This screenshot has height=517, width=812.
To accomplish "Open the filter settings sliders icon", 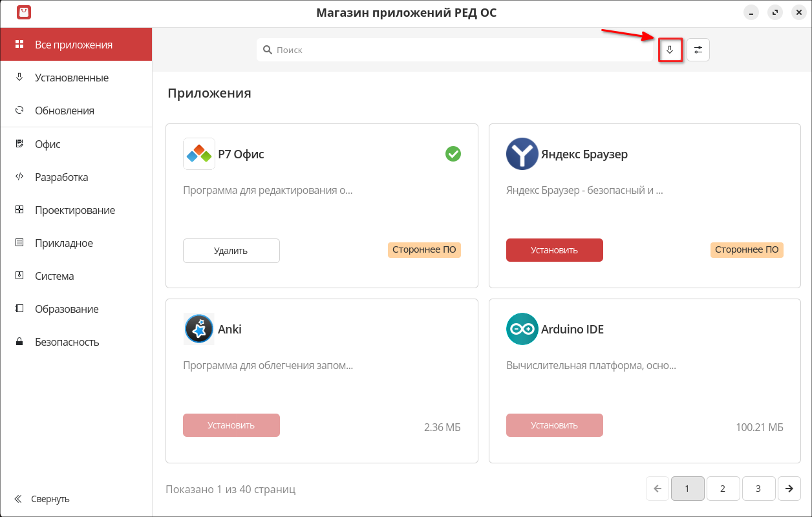I will (x=698, y=50).
